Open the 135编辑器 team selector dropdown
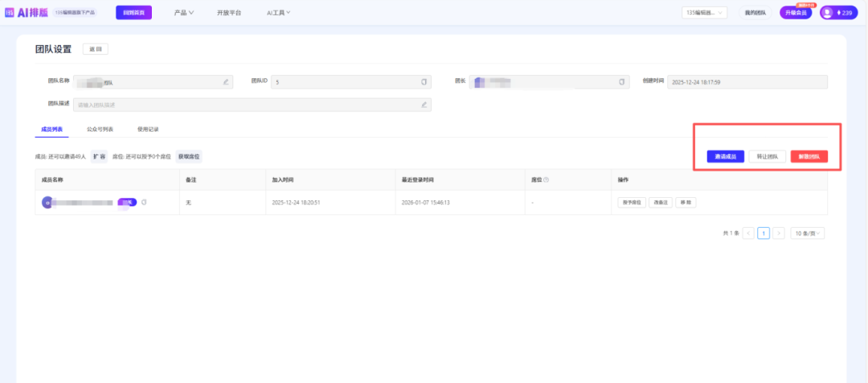This screenshot has height=383, width=868. (704, 12)
